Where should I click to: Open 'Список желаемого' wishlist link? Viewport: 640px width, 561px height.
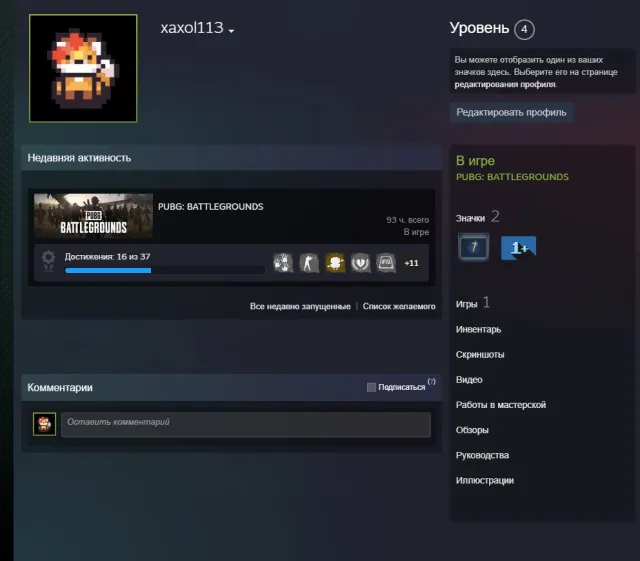[x=399, y=306]
